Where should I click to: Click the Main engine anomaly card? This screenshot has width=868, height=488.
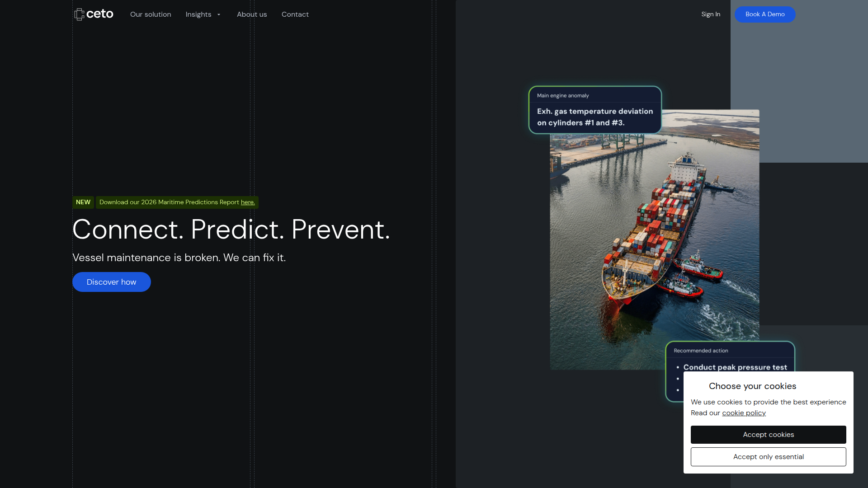coord(595,110)
